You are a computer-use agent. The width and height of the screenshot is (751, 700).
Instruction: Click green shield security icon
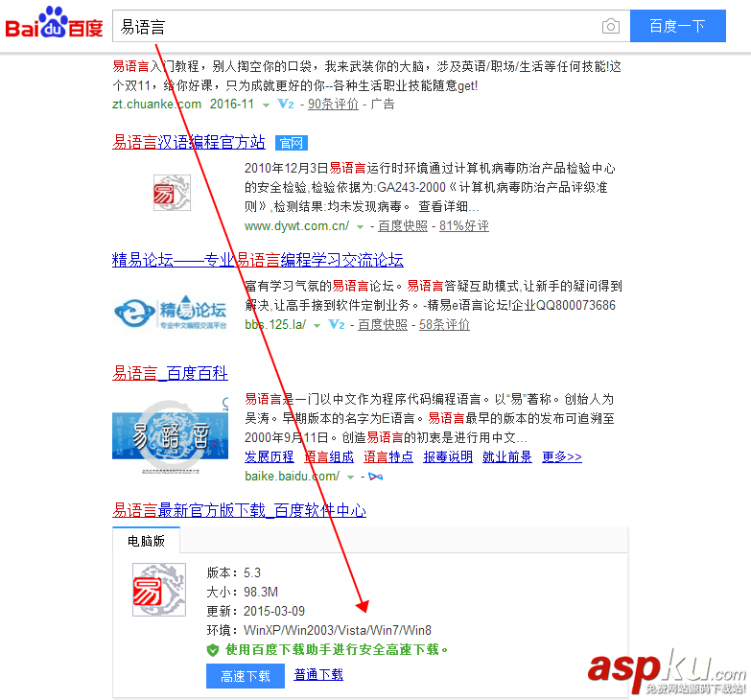[213, 650]
